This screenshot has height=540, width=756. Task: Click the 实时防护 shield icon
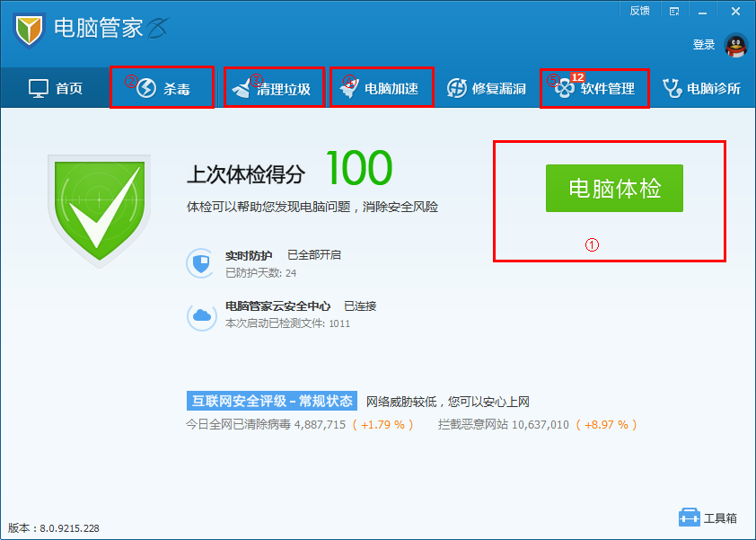[x=200, y=263]
